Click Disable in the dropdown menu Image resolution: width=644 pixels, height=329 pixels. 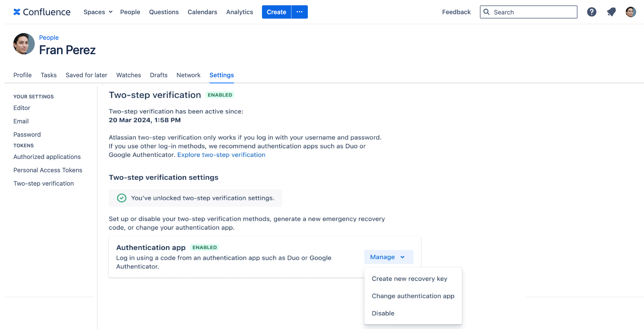[383, 313]
